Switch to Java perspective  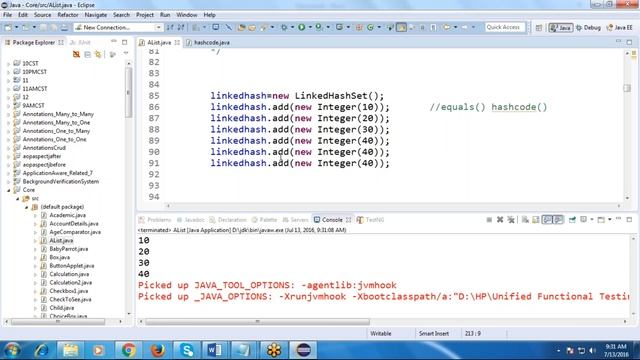tap(560, 28)
